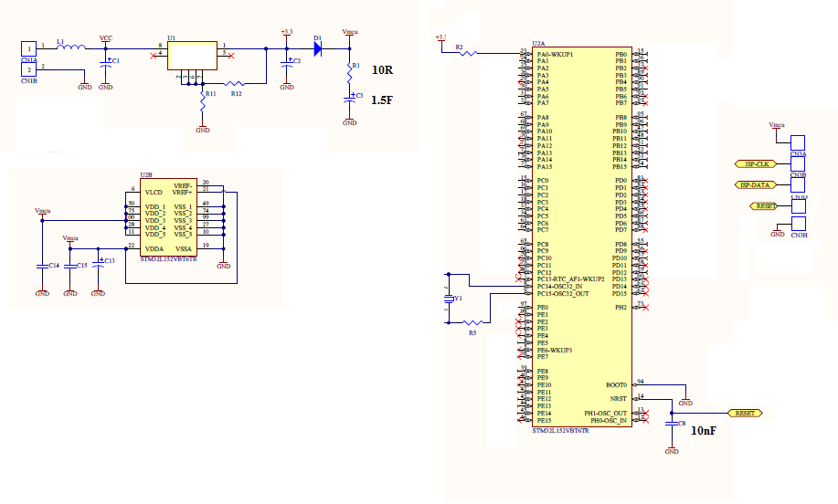Select resistor R12 symbol
This screenshot has width=838, height=504.
click(x=235, y=83)
